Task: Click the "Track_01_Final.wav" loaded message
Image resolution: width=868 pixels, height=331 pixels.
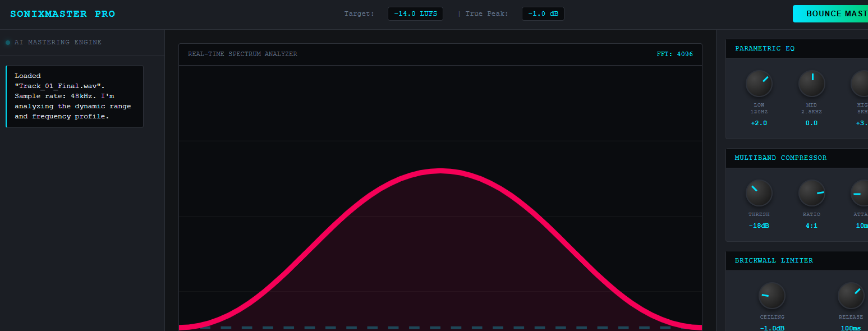Action: (x=75, y=96)
